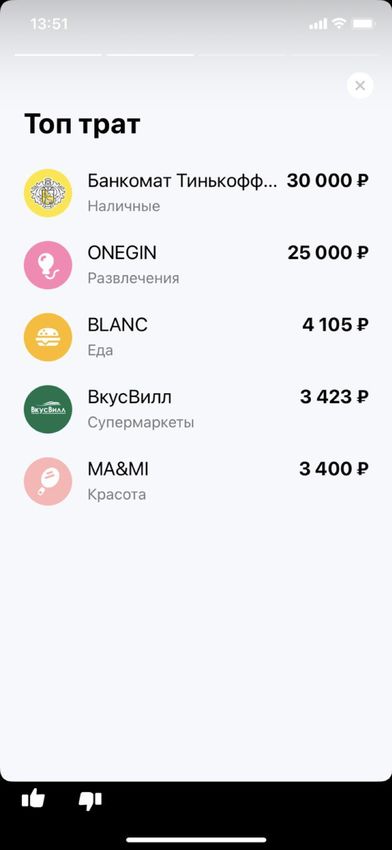Viewport: 392px width, 850px height.
Task: Close the Топ трат story
Action: [x=360, y=85]
